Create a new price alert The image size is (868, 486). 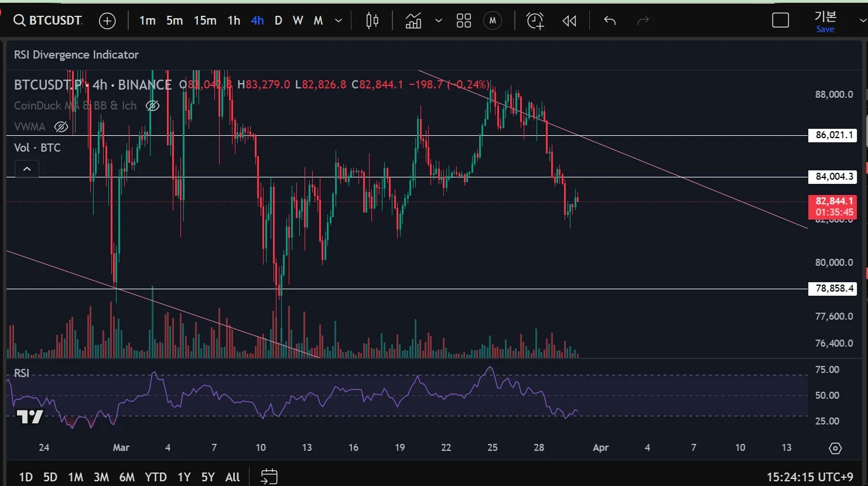coord(535,21)
